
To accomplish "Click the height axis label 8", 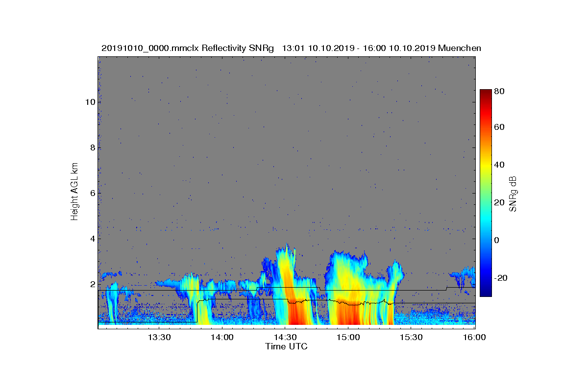I will [x=92, y=147].
